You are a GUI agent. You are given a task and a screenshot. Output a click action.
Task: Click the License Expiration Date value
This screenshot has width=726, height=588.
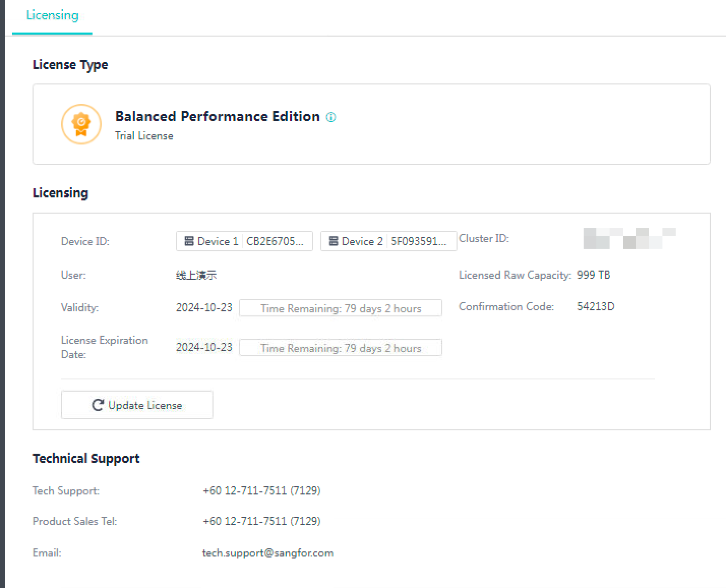(x=204, y=347)
